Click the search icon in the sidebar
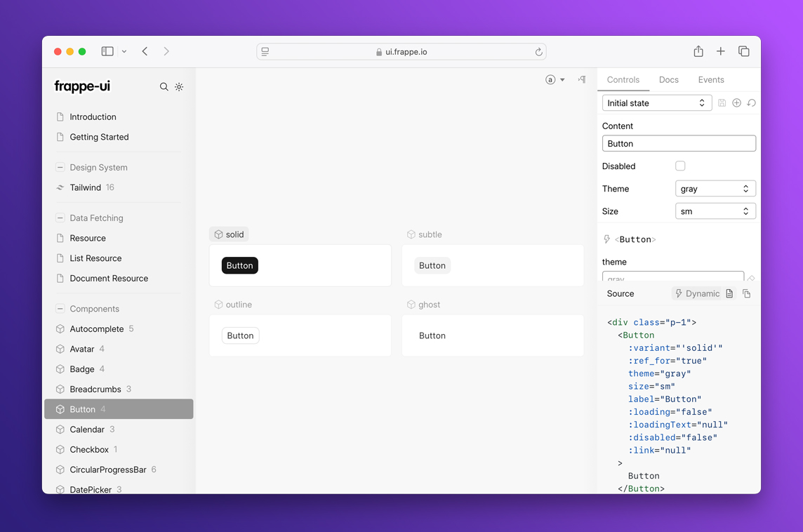 click(x=164, y=87)
